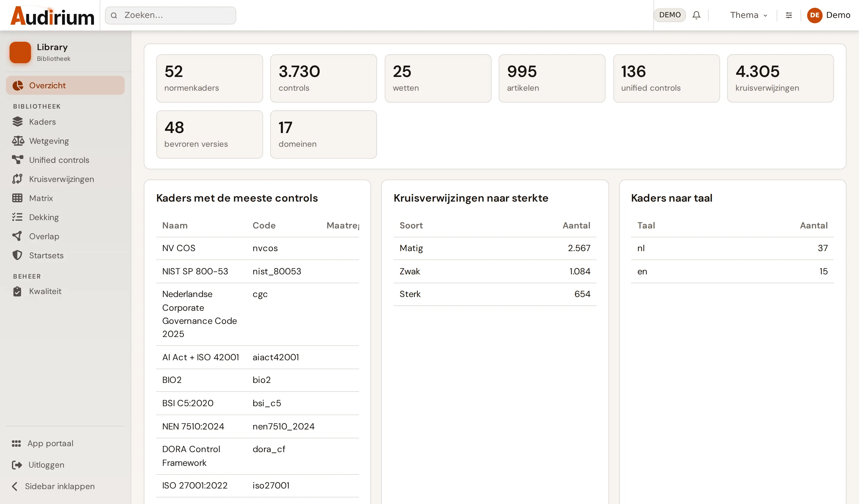859x504 pixels.
Task: Click the settings sliders icon in header
Action: click(789, 15)
